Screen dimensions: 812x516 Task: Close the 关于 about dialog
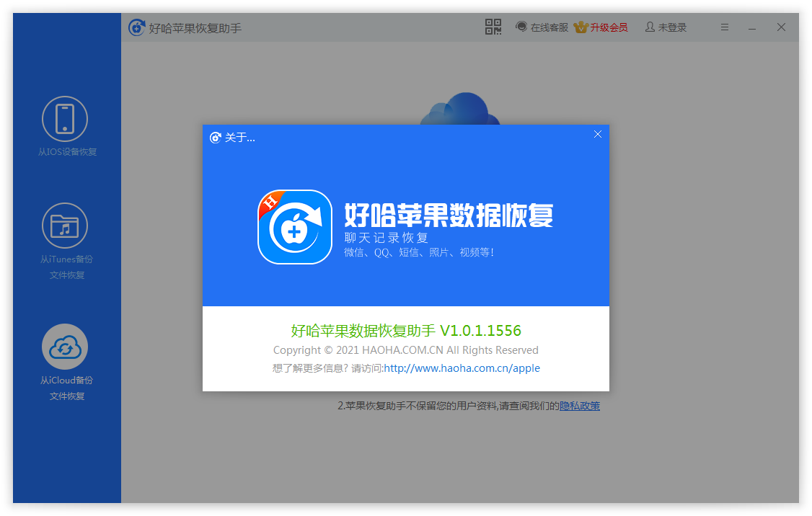click(x=598, y=135)
